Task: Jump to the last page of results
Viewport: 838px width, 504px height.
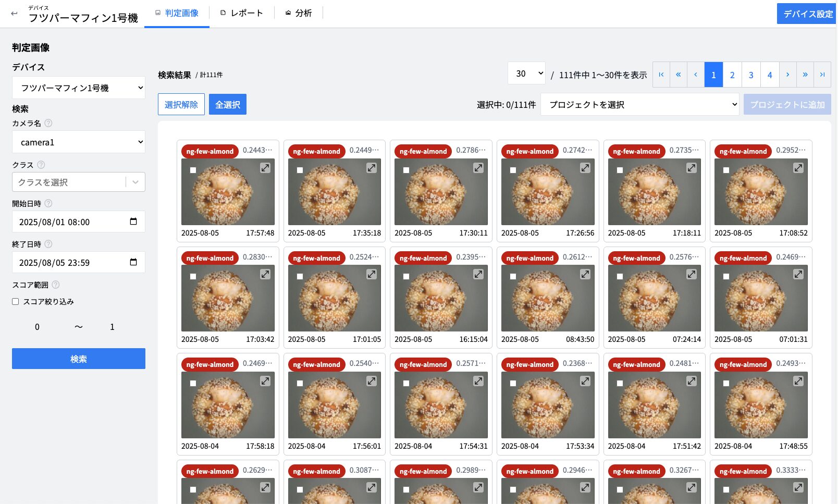Action: 822,75
